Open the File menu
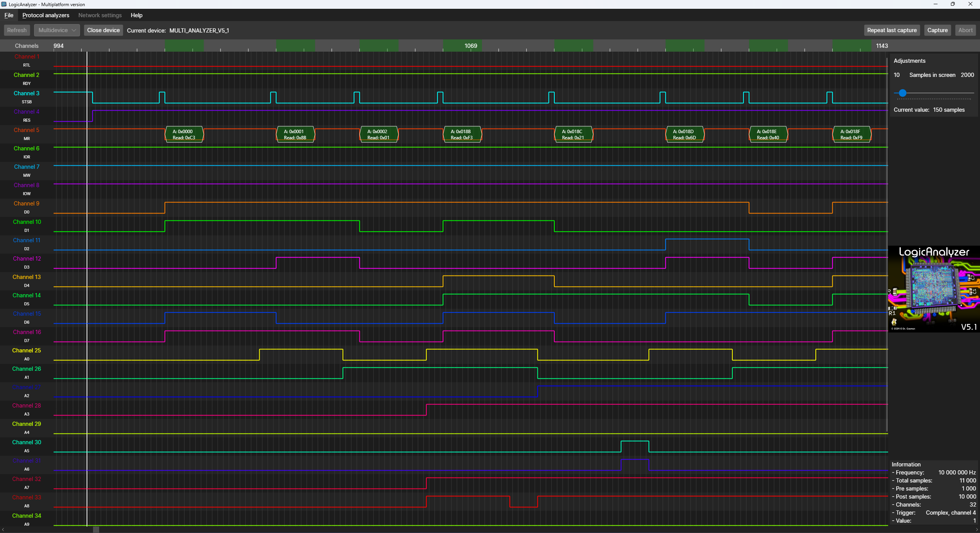This screenshot has height=533, width=980. pyautogui.click(x=9, y=15)
